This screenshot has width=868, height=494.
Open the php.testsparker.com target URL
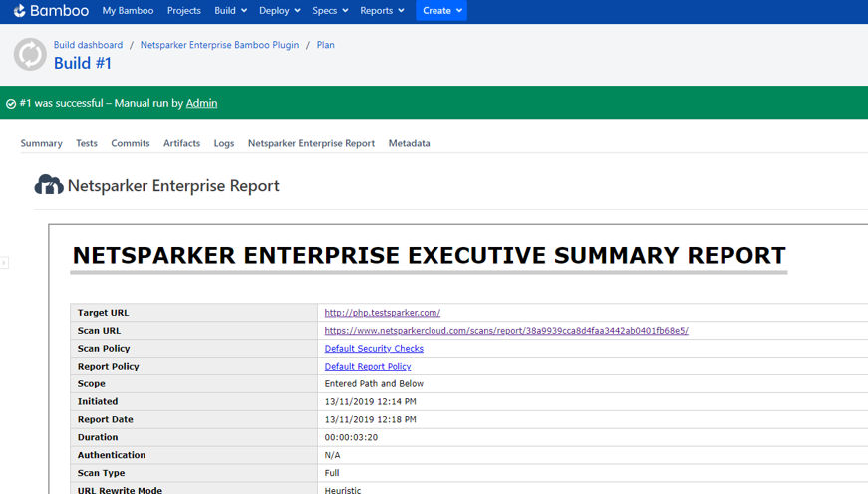[383, 313]
